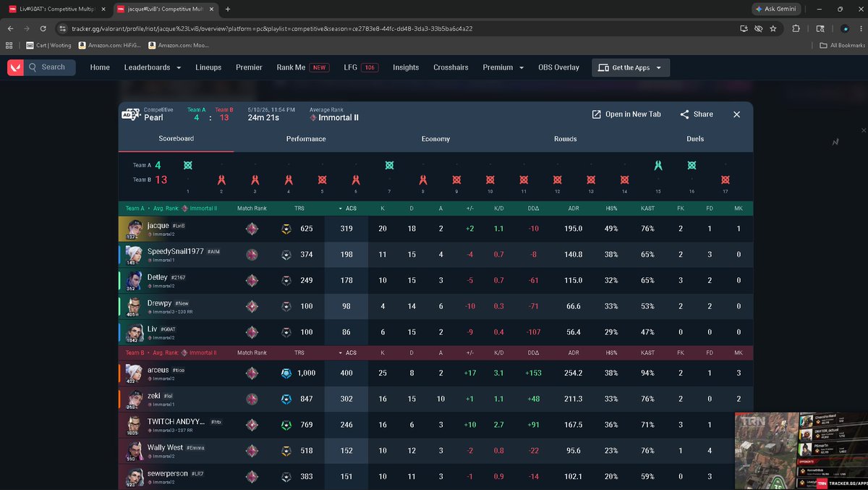Click the tab search icon in toolbar
868x490 pixels.
tap(820, 28)
